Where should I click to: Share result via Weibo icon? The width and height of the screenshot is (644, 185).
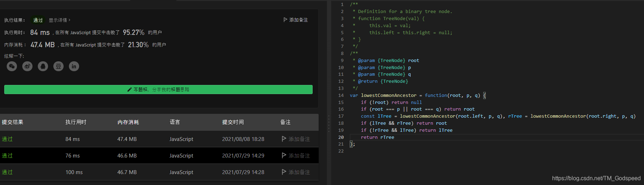[x=28, y=66]
